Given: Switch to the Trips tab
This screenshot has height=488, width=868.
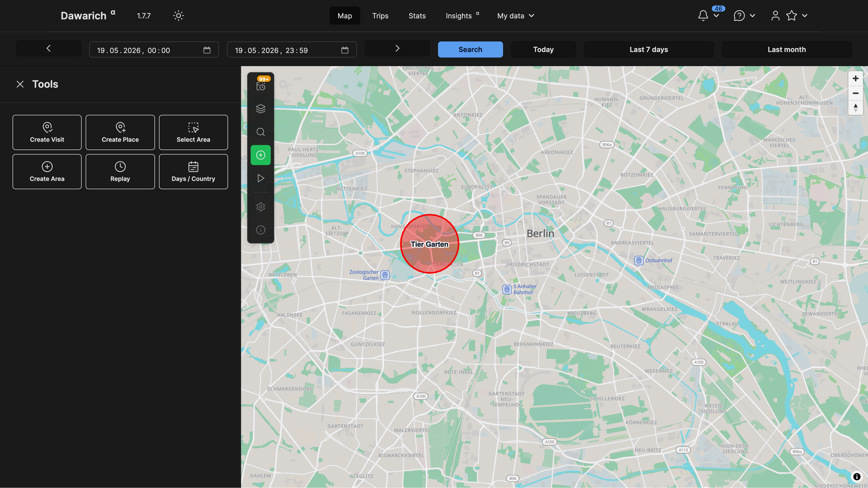Looking at the screenshot, I should (x=380, y=16).
